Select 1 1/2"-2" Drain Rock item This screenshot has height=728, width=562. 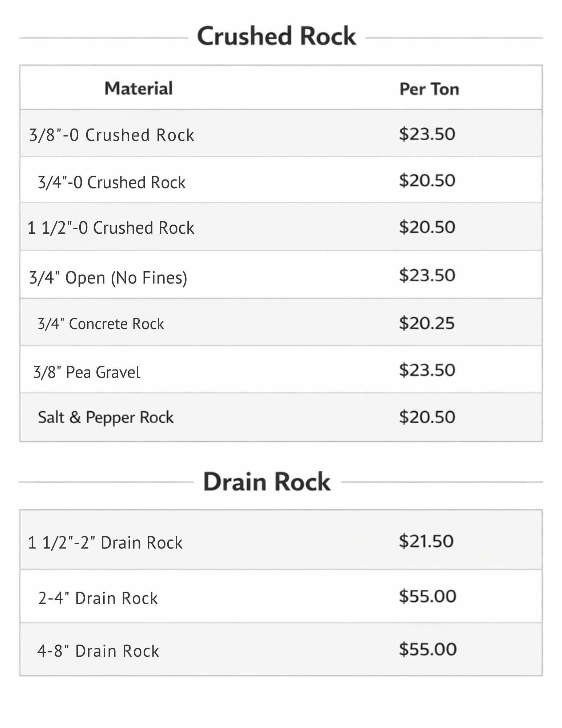click(105, 542)
